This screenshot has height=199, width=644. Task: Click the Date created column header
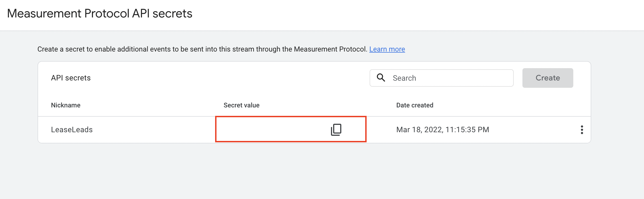(x=415, y=105)
